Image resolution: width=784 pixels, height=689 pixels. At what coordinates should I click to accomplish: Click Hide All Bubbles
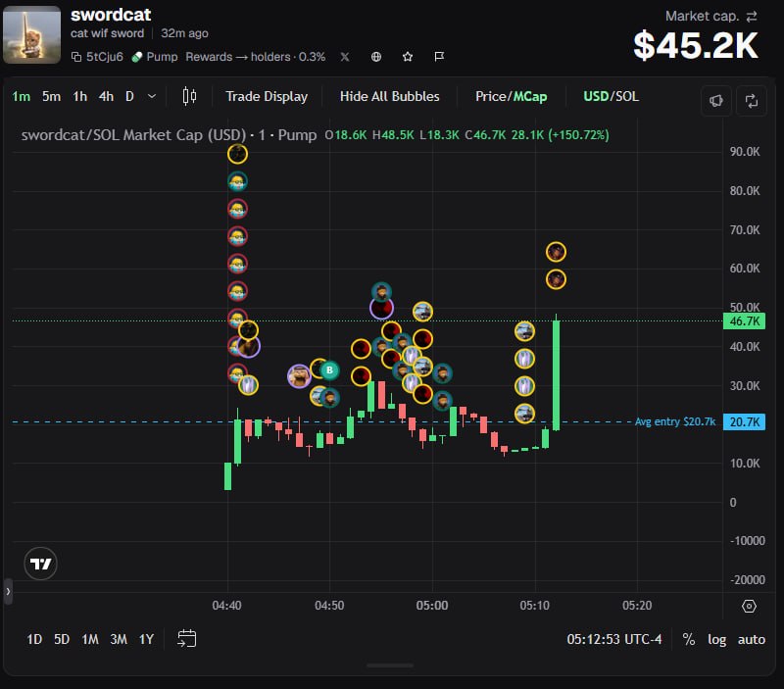point(389,96)
